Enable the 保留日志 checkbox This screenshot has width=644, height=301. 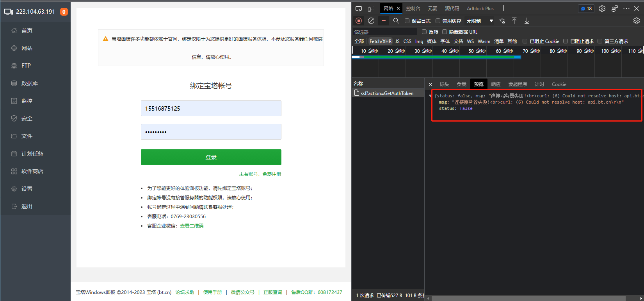coord(407,21)
